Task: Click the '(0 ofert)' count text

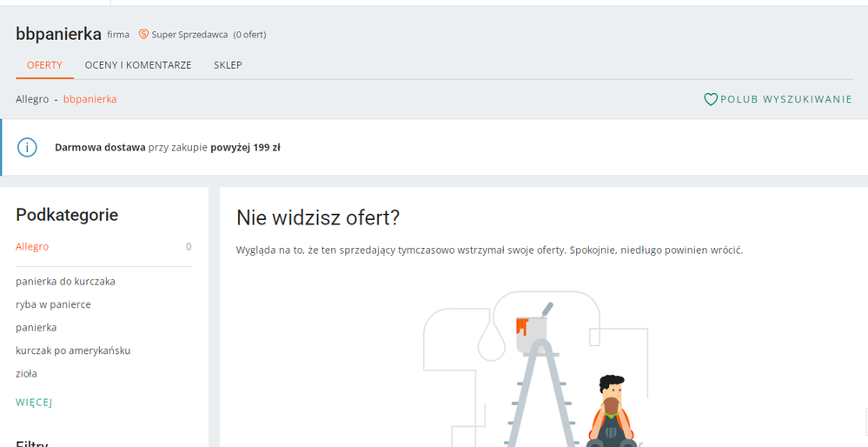Action: pos(249,34)
